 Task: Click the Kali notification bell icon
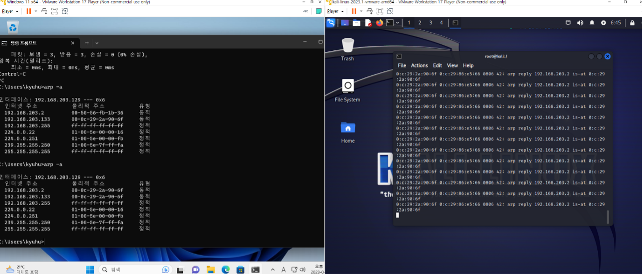(592, 22)
